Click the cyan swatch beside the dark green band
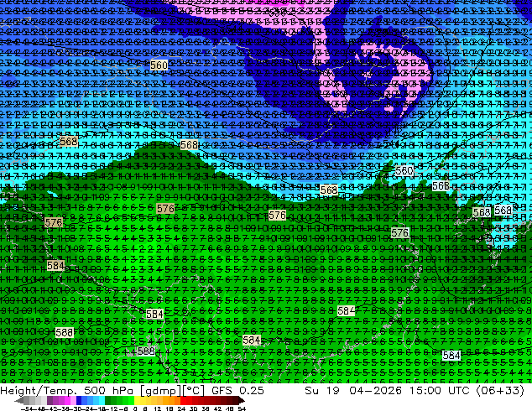This screenshot has width=532, height=411. click(x=102, y=401)
